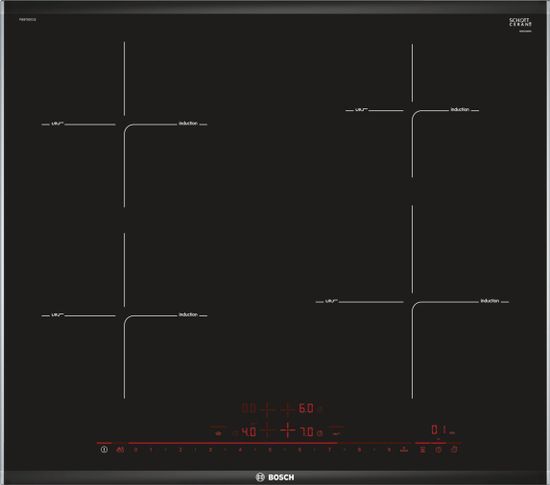Tap the last icon on the control strip

(x=454, y=449)
